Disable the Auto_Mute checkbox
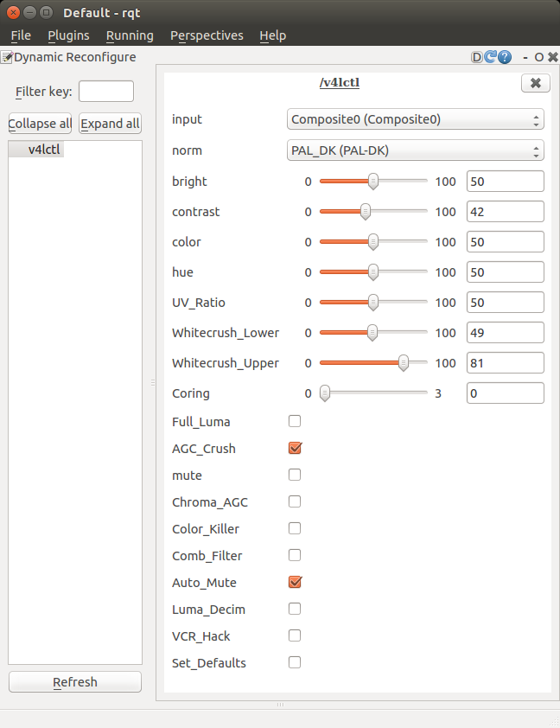 (x=295, y=582)
